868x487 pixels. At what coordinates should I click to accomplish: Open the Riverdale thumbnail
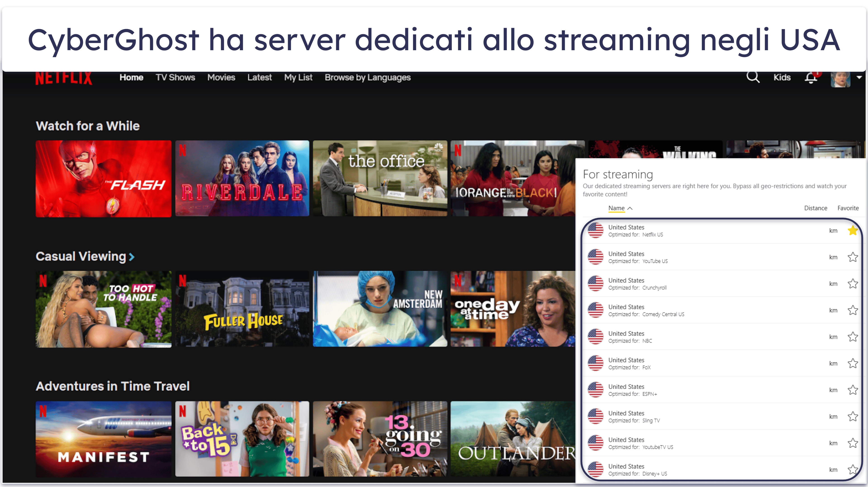pyautogui.click(x=242, y=178)
